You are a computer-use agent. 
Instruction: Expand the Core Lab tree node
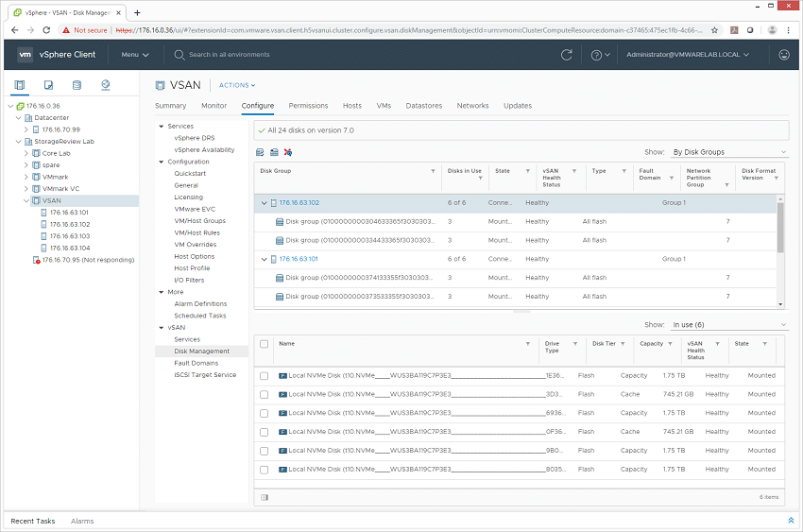pyautogui.click(x=26, y=153)
